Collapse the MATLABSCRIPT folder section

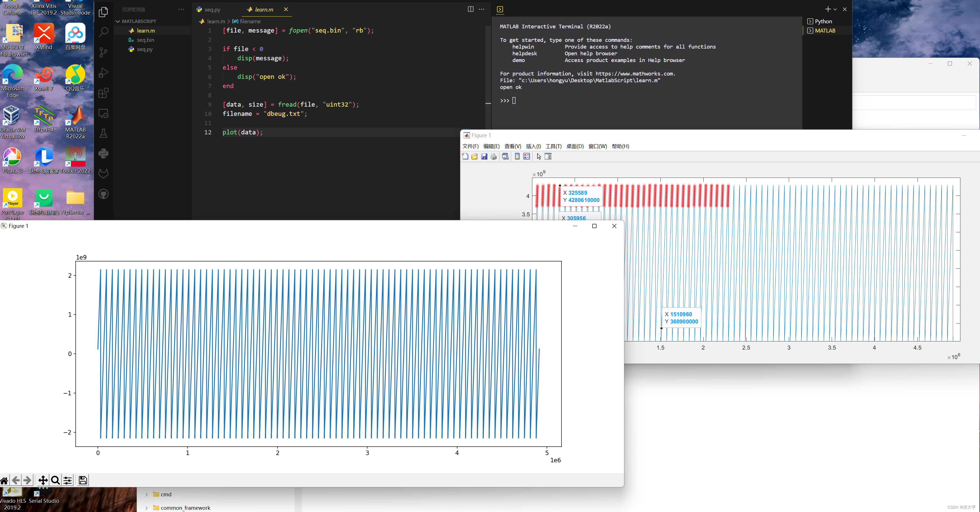point(118,21)
